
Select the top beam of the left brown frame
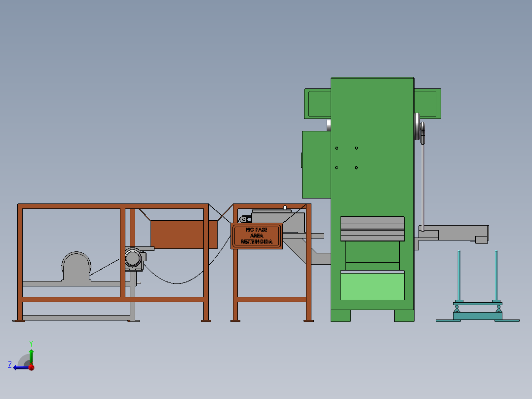click(113, 206)
